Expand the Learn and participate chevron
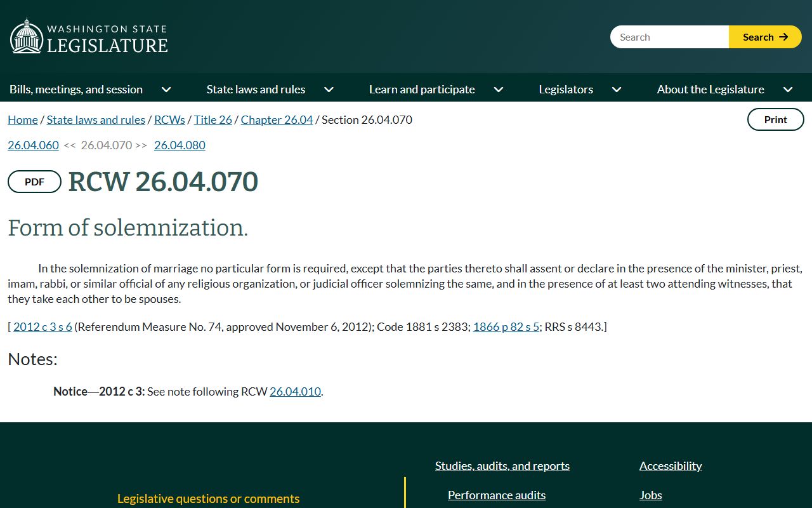812x508 pixels. pyautogui.click(x=499, y=90)
